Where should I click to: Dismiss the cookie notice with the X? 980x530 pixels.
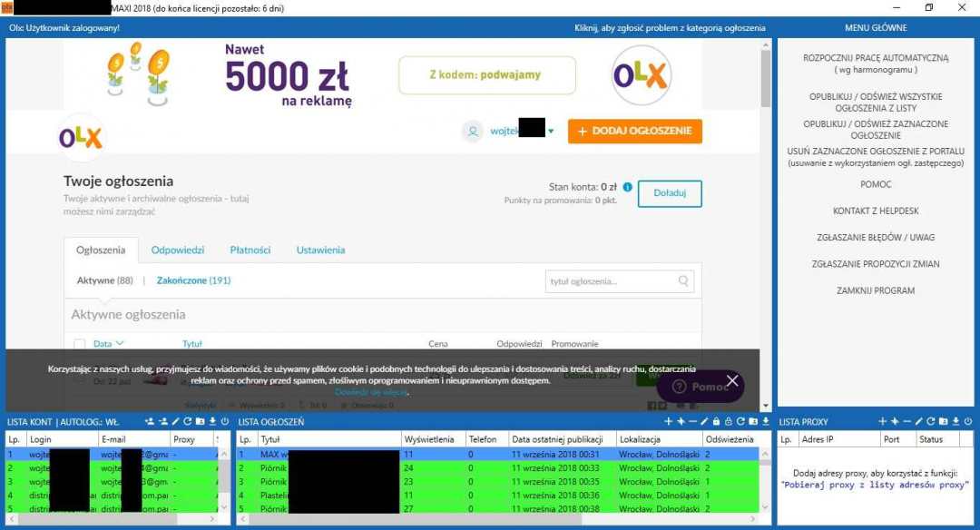coord(732,380)
